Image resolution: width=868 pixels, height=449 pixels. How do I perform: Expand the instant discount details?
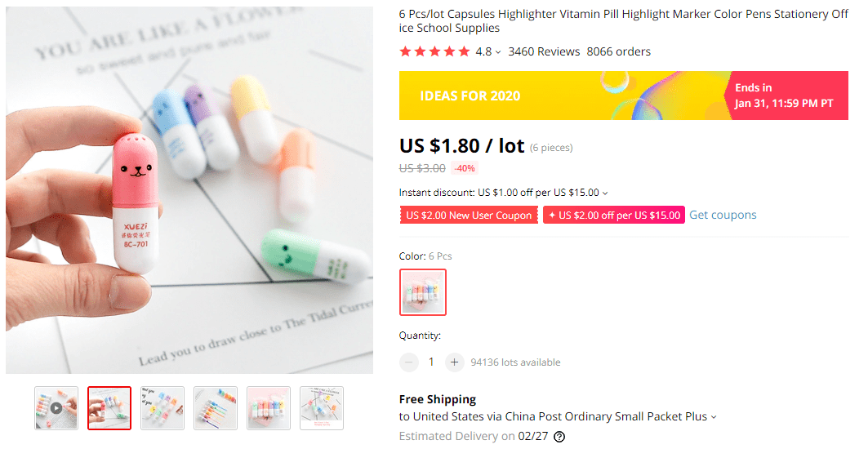click(x=605, y=193)
